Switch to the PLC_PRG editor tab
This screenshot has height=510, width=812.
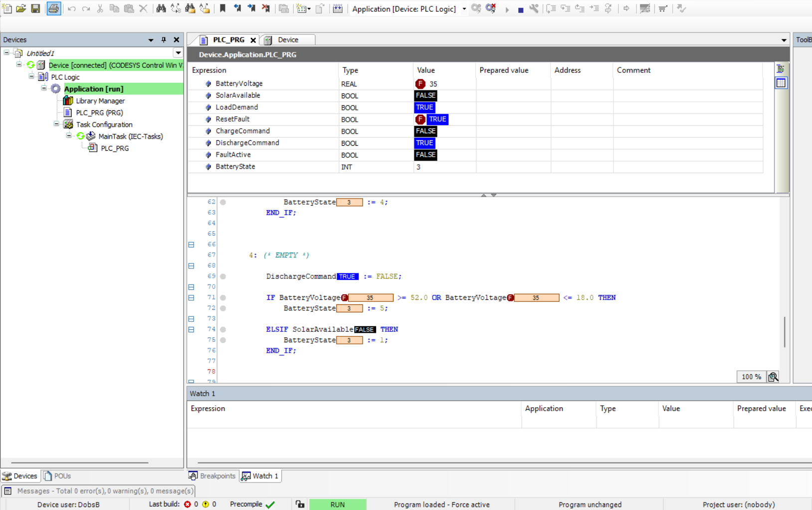click(228, 40)
